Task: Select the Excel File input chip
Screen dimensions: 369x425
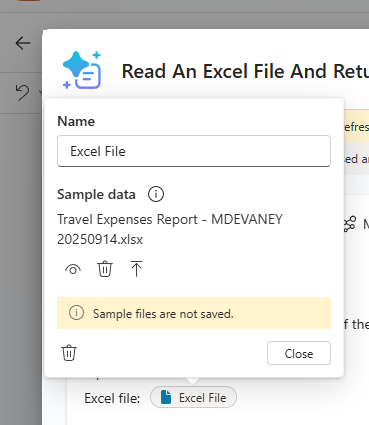Action: [x=193, y=397]
